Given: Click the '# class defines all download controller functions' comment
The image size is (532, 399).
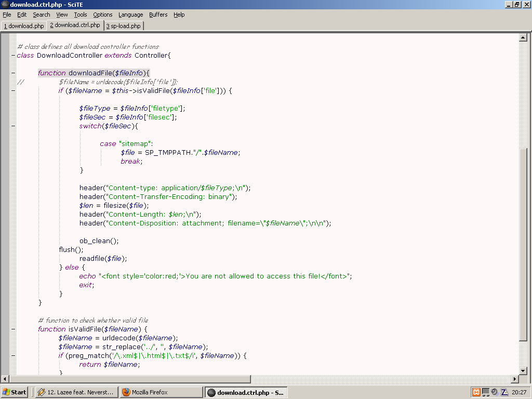Looking at the screenshot, I should coord(88,46).
